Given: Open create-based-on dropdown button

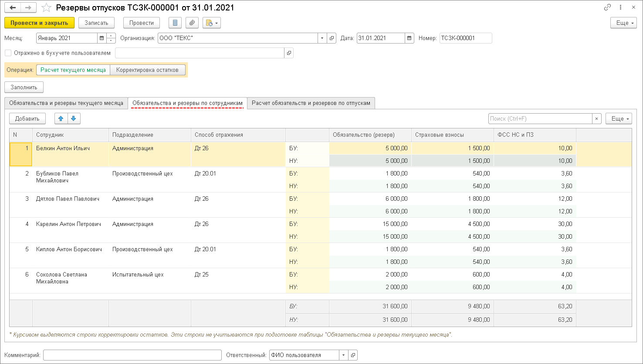Looking at the screenshot, I should [x=212, y=23].
